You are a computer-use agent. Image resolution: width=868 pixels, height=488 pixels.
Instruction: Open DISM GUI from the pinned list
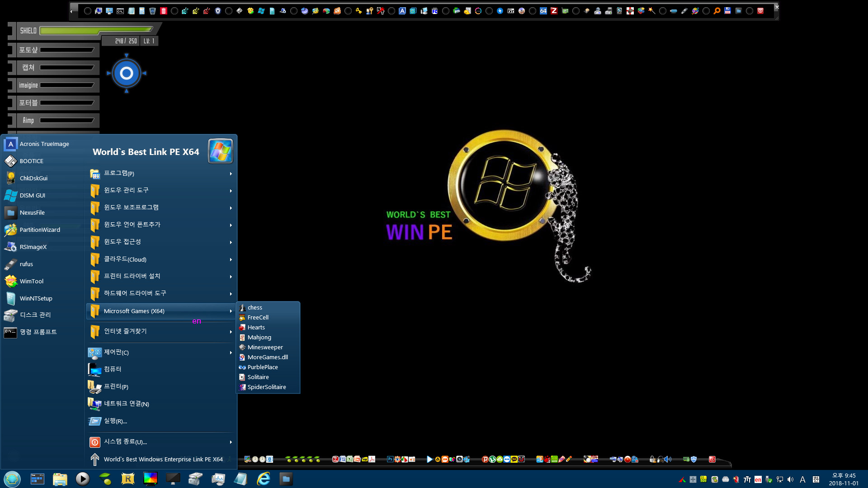coord(43,195)
